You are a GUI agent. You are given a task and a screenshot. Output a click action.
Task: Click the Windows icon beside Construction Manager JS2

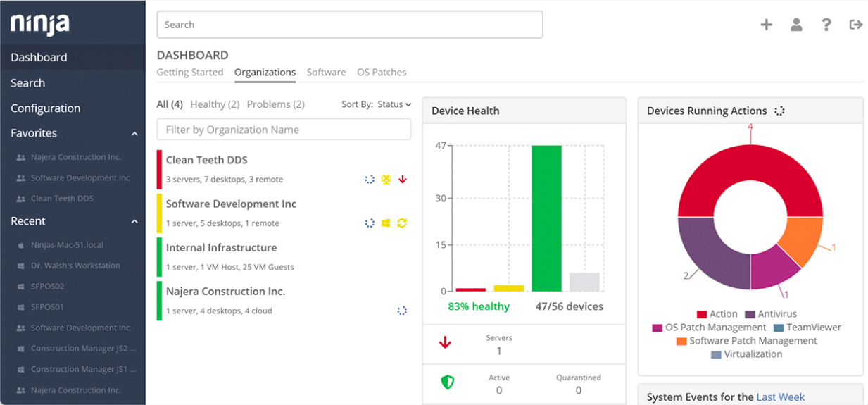pos(20,349)
